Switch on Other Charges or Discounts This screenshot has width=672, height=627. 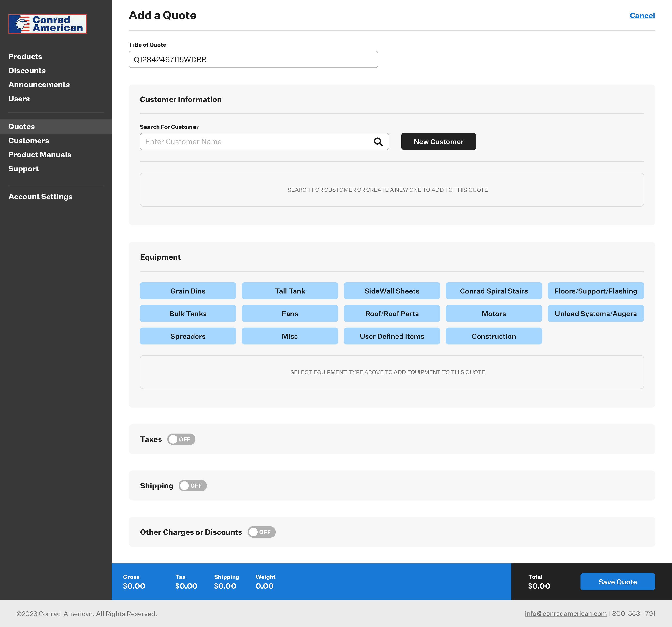coord(261,532)
